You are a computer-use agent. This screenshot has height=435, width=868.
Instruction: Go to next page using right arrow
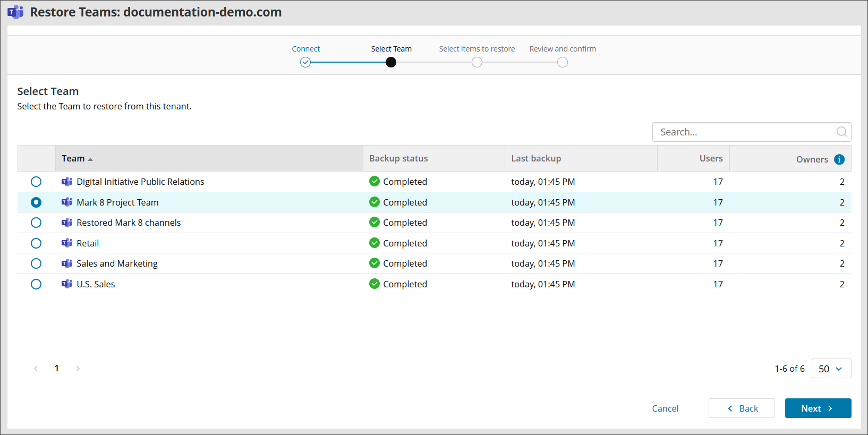point(78,369)
